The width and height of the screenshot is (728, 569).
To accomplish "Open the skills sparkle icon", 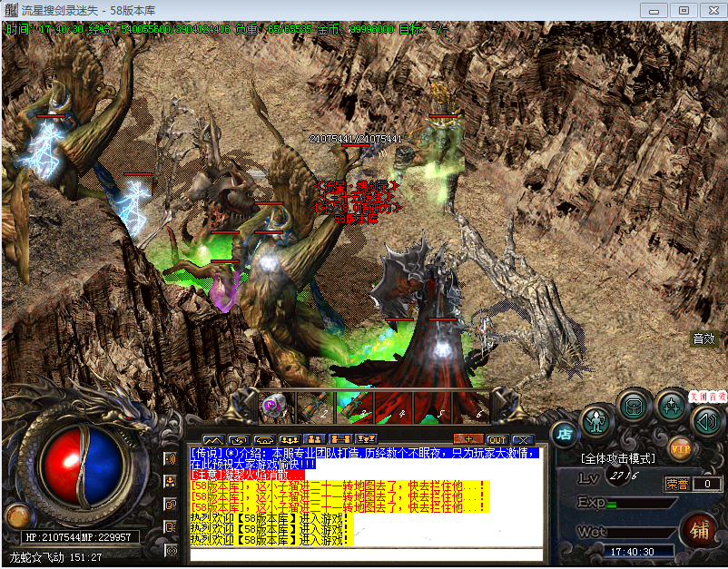I will (672, 407).
